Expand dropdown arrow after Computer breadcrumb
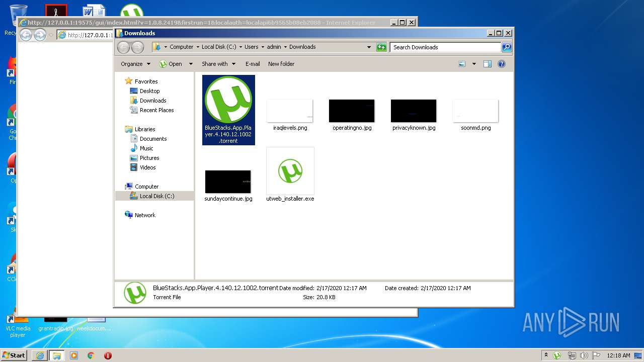 coord(198,47)
